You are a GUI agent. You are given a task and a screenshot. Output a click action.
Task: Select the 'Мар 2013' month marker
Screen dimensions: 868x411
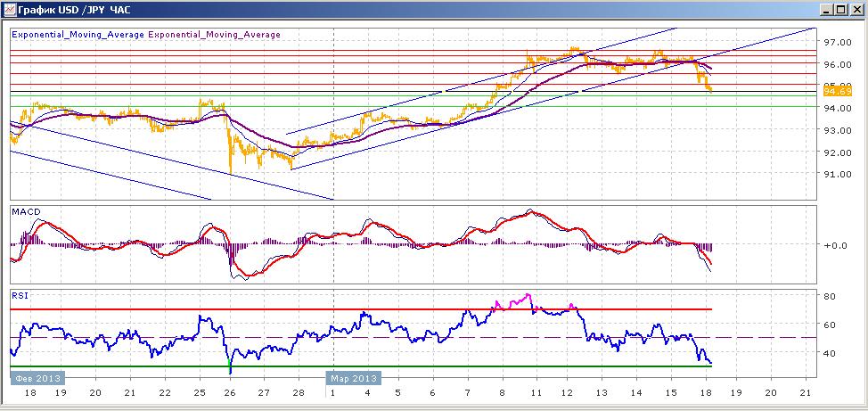click(353, 378)
